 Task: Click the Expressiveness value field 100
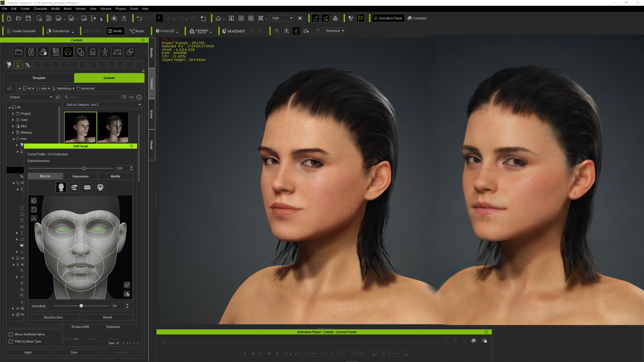122,168
